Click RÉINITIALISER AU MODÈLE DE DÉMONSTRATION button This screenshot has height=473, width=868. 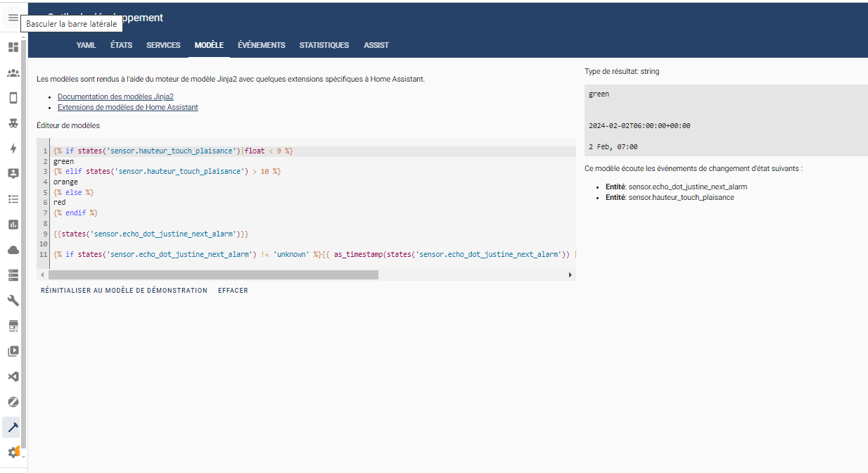(124, 291)
